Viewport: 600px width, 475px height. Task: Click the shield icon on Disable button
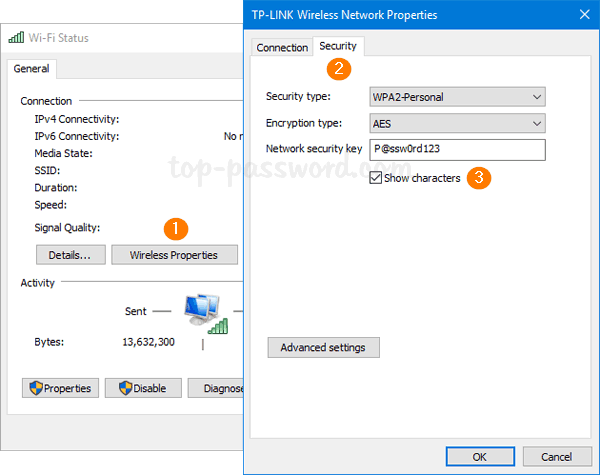(x=124, y=388)
